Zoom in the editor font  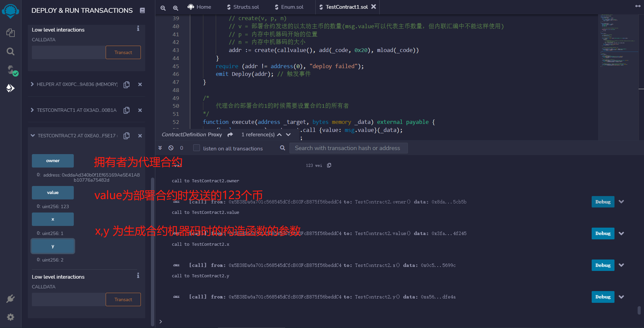point(175,7)
